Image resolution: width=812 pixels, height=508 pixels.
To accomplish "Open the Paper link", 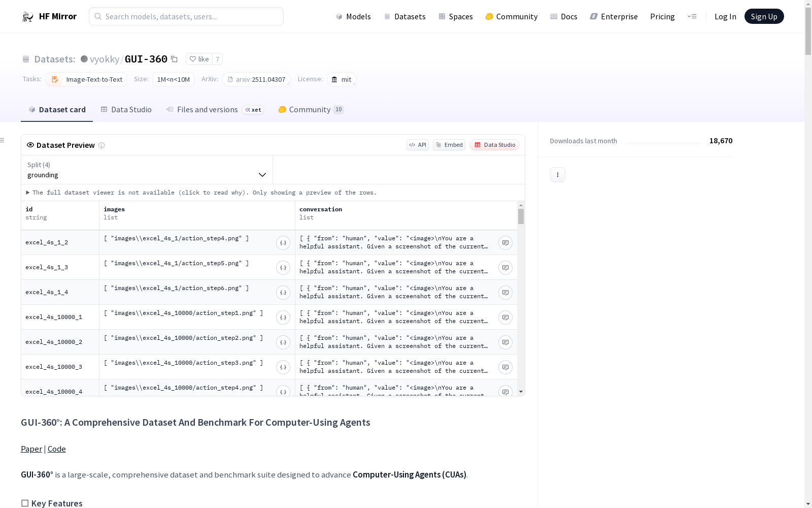I will [31, 449].
